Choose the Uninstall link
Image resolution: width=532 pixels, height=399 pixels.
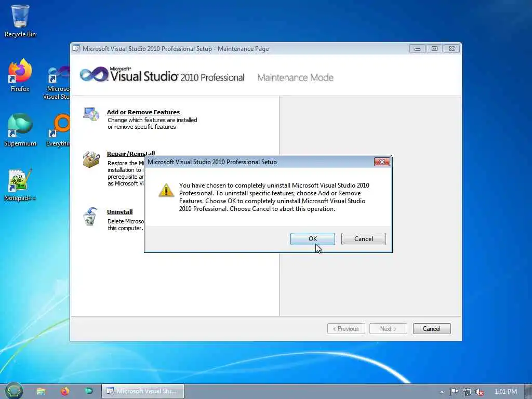120,212
